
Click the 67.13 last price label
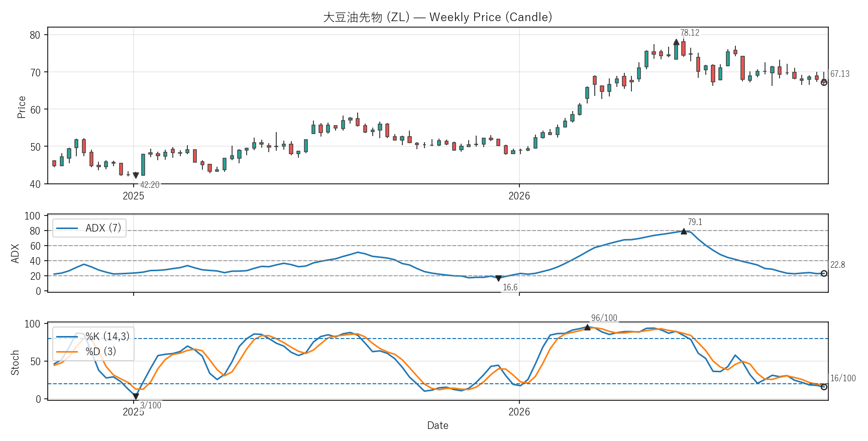click(x=840, y=74)
